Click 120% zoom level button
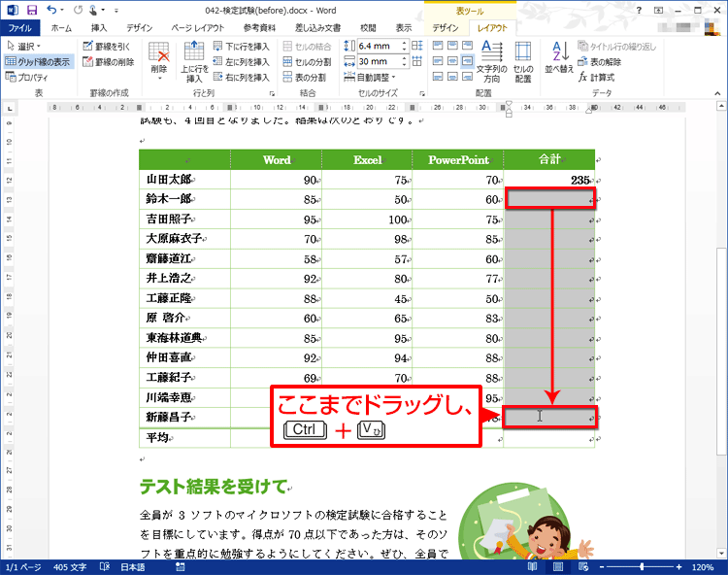Image resolution: width=728 pixels, height=575 pixels. click(703, 567)
